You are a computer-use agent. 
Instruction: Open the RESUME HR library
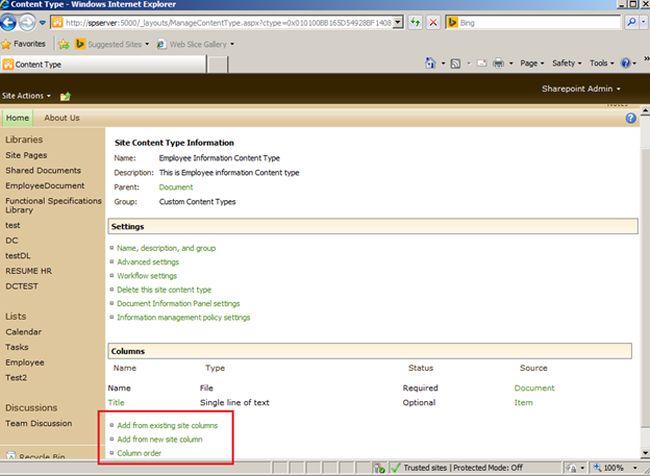click(x=29, y=271)
